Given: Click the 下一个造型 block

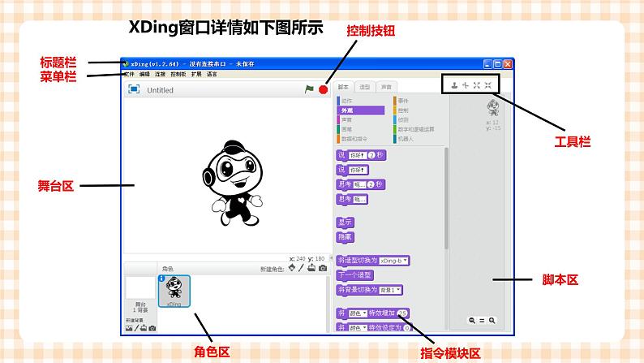Looking at the screenshot, I should 355,275.
